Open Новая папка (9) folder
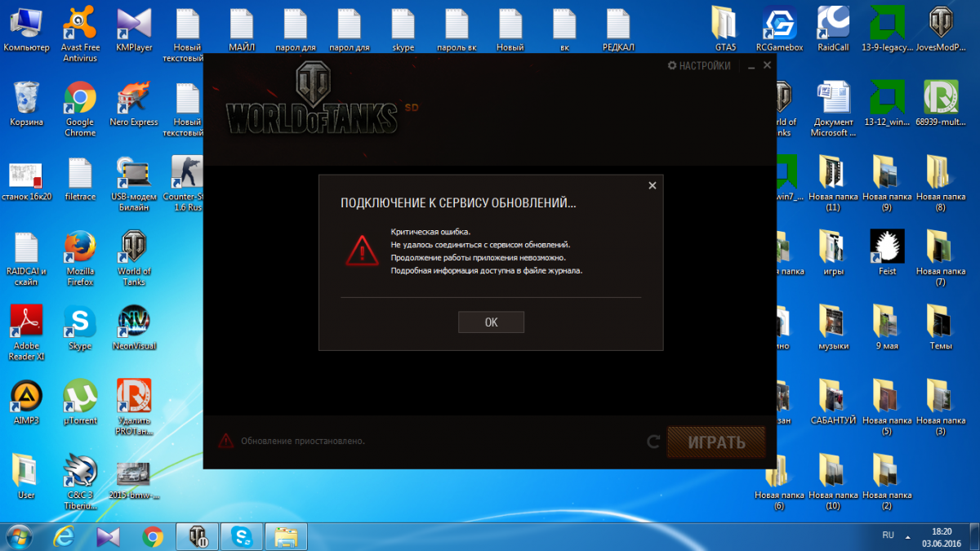This screenshot has height=551, width=980. pos(888,184)
